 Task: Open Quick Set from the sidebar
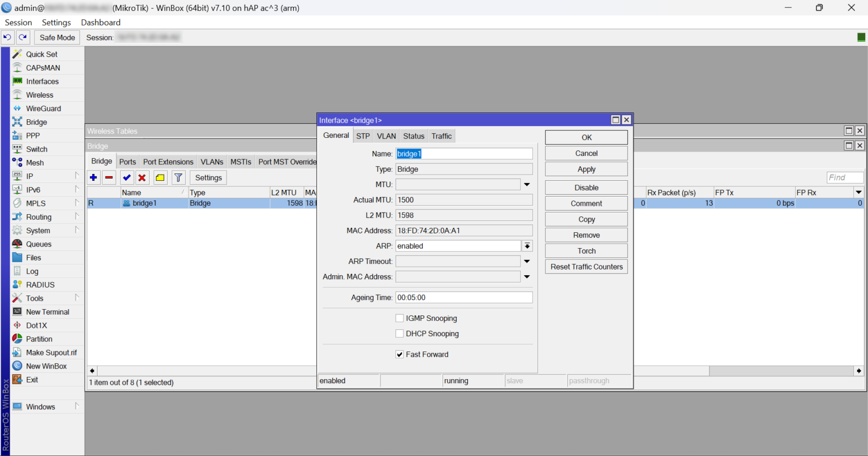pyautogui.click(x=42, y=54)
